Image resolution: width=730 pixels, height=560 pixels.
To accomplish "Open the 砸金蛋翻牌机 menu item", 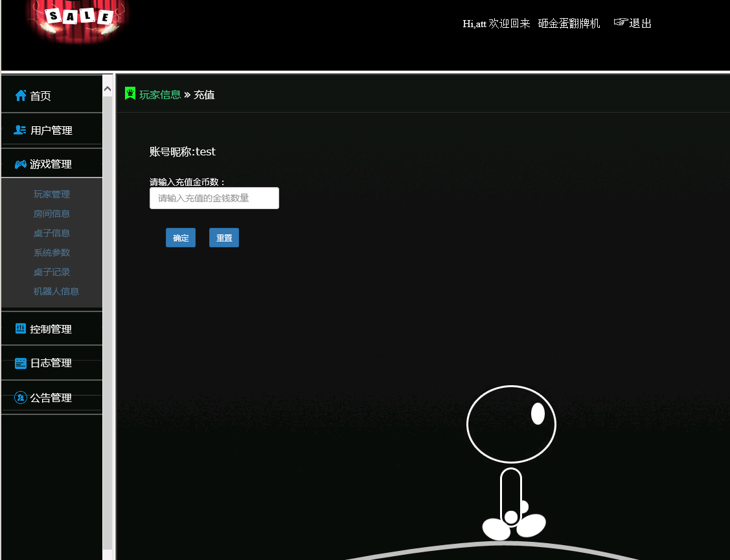I will 568,23.
